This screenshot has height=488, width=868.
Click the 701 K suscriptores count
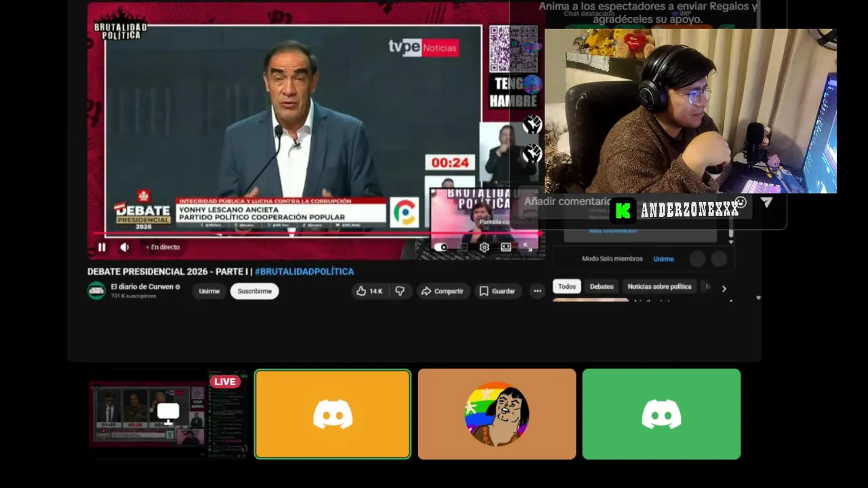click(x=134, y=296)
